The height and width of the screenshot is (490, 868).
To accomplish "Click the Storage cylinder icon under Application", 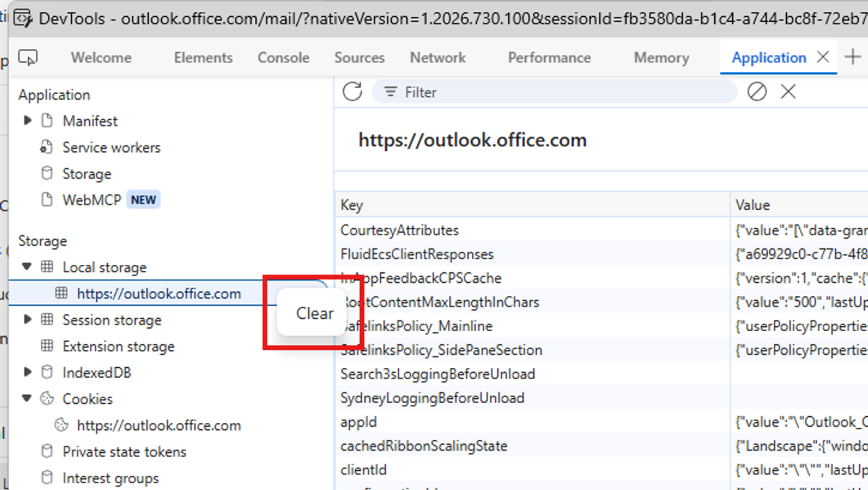I will click(x=46, y=174).
